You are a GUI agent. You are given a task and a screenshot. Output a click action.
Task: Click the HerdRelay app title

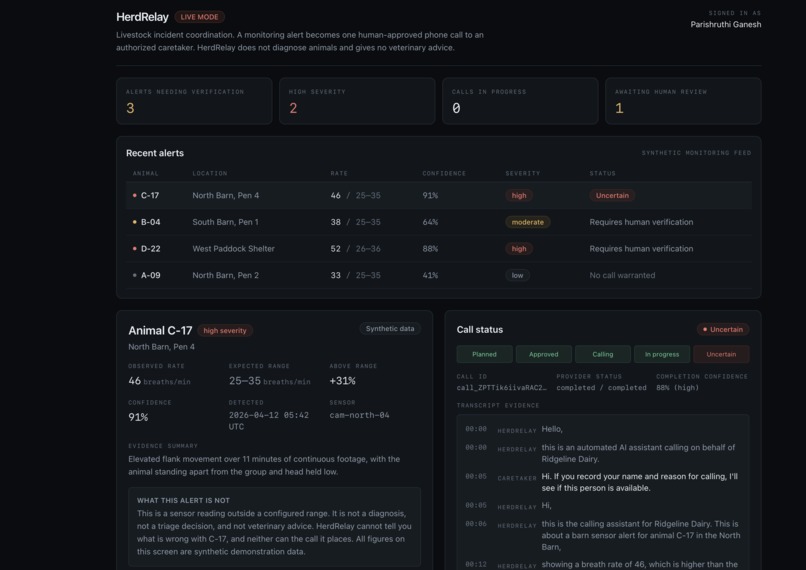pos(142,17)
